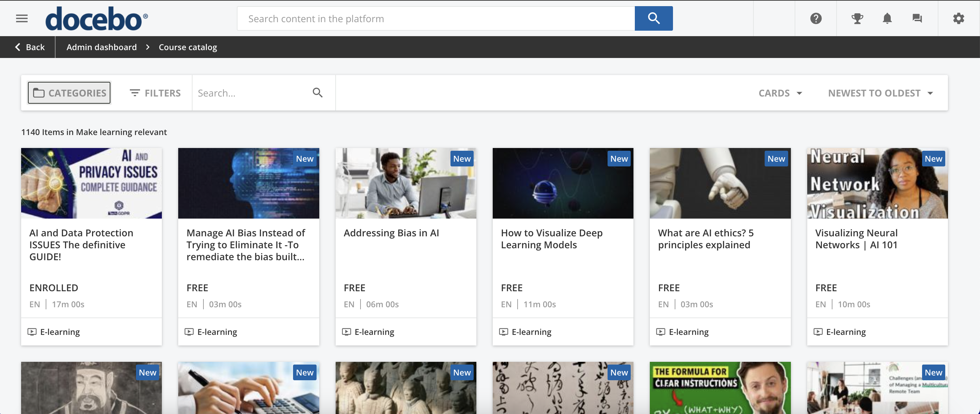The width and height of the screenshot is (980, 414).
Task: Open the robot hand AI ethics thumbnail
Action: click(720, 183)
